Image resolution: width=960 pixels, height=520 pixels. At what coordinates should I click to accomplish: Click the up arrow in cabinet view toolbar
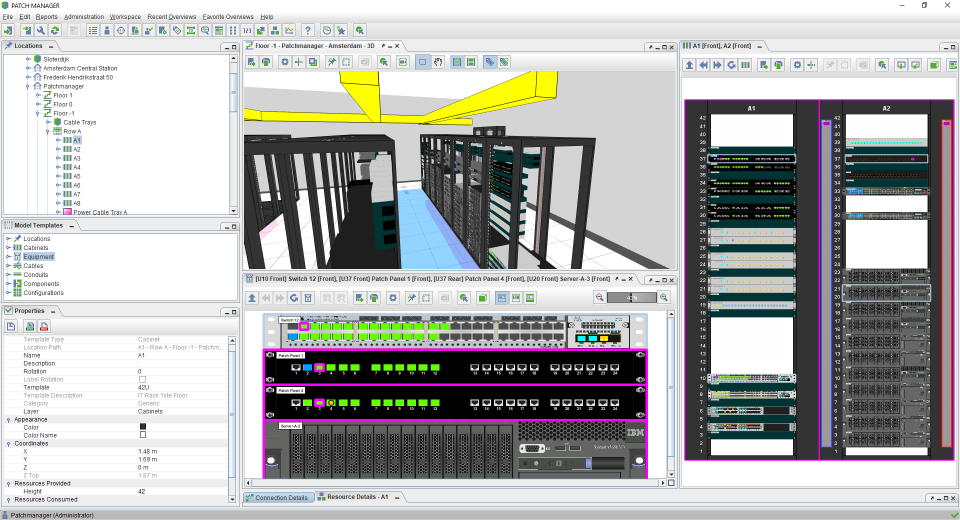(x=689, y=64)
